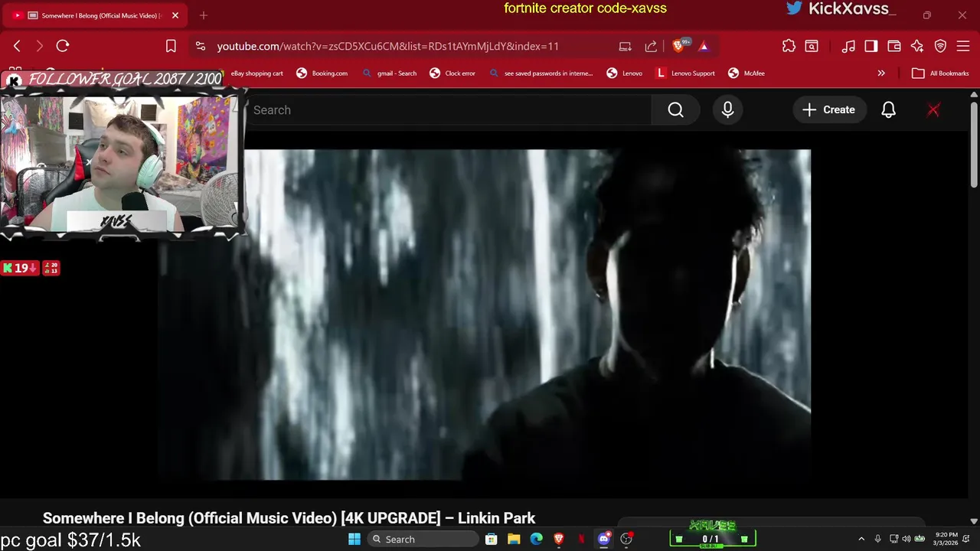Open the Clock error bookmark
Viewport: 980px width, 551px height.
[x=452, y=73]
